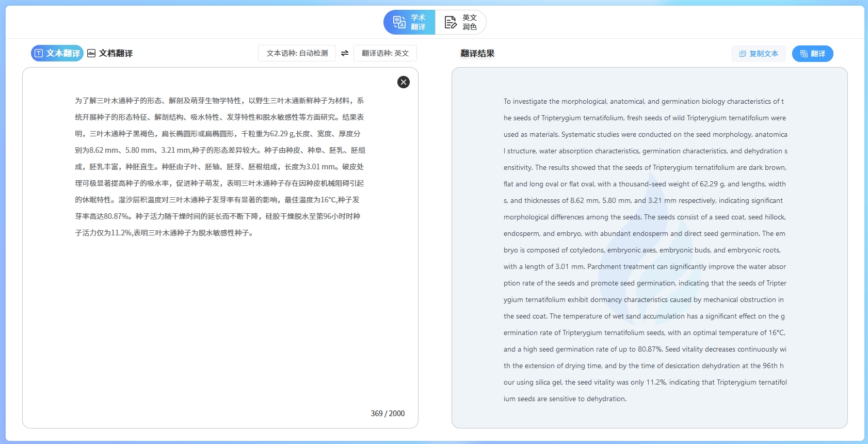Click the icon inside the blue 翻译 button
The width and height of the screenshot is (868, 444).
coord(803,54)
